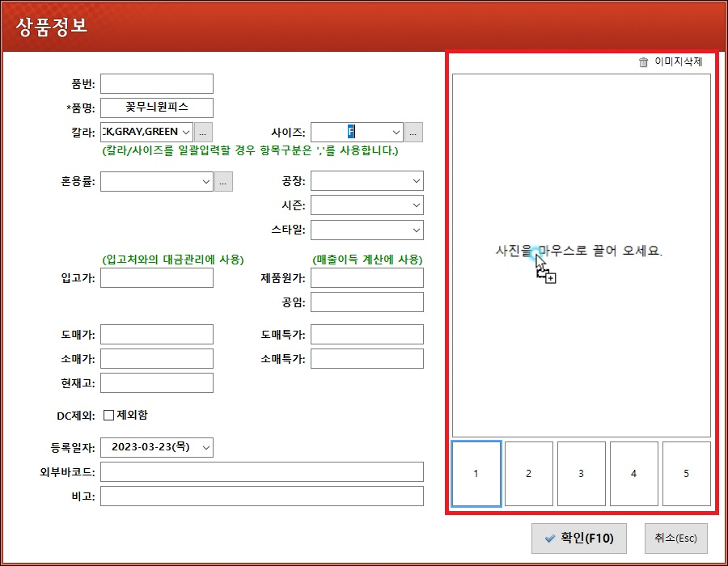Open the 등록일자 date picker dropdown
This screenshot has height=566, width=728.
tap(206, 448)
